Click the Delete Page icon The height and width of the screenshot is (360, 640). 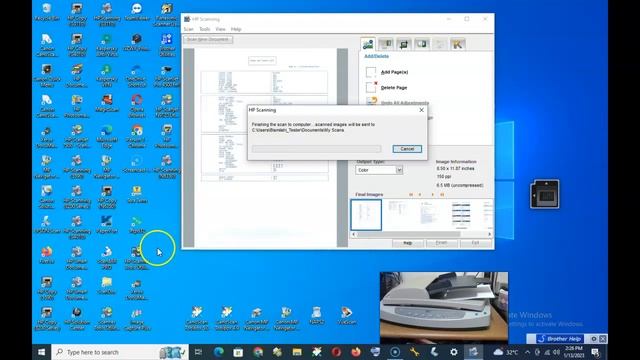tap(371, 87)
